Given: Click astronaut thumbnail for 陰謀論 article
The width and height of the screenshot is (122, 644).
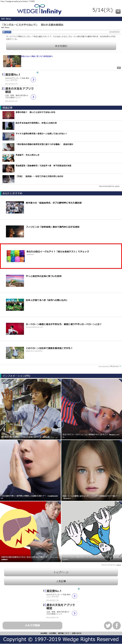Looking at the screenshot, I should click(x=8, y=179).
